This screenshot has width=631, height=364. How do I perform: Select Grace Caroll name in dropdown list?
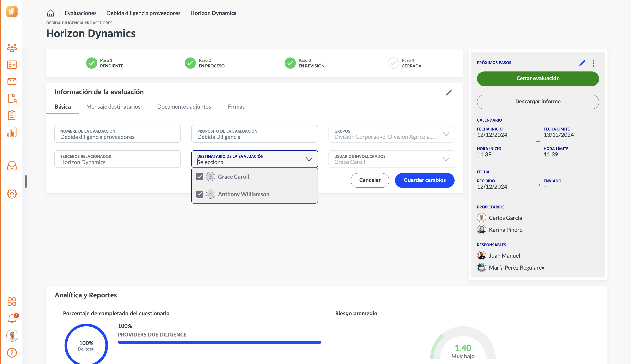[x=234, y=177]
